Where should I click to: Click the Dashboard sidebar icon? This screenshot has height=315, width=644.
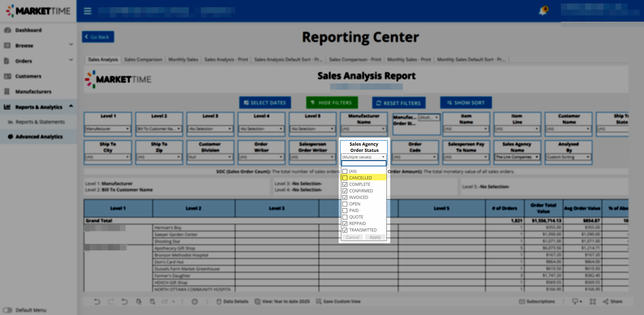click(7, 30)
